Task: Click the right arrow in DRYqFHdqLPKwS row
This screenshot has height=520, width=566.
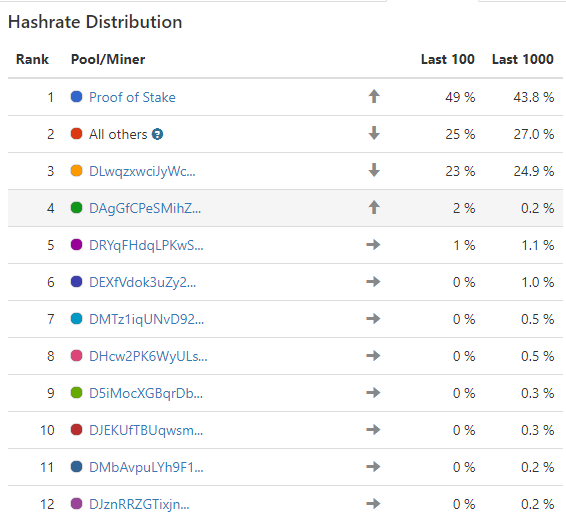Action: coord(373,245)
